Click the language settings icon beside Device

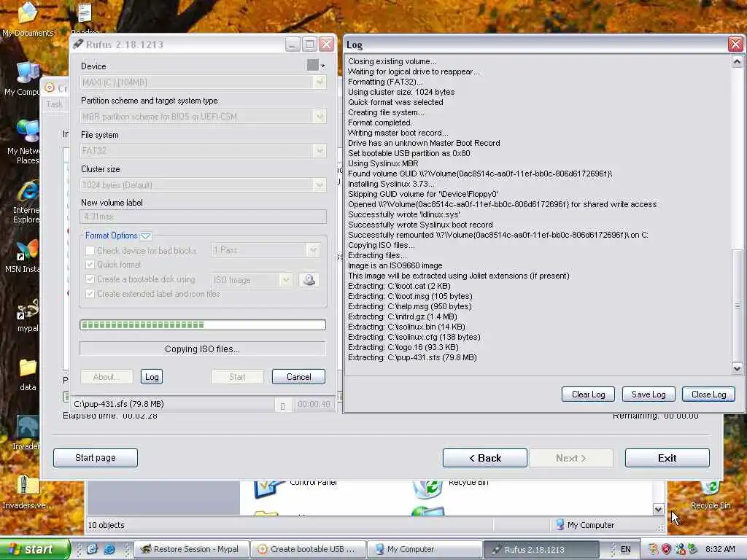point(312,65)
